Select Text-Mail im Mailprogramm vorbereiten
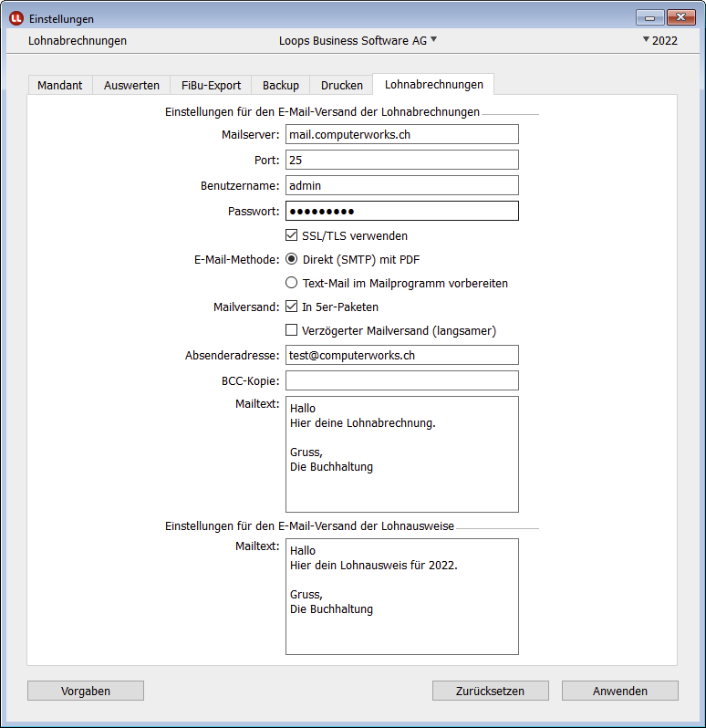706x728 pixels. [292, 283]
